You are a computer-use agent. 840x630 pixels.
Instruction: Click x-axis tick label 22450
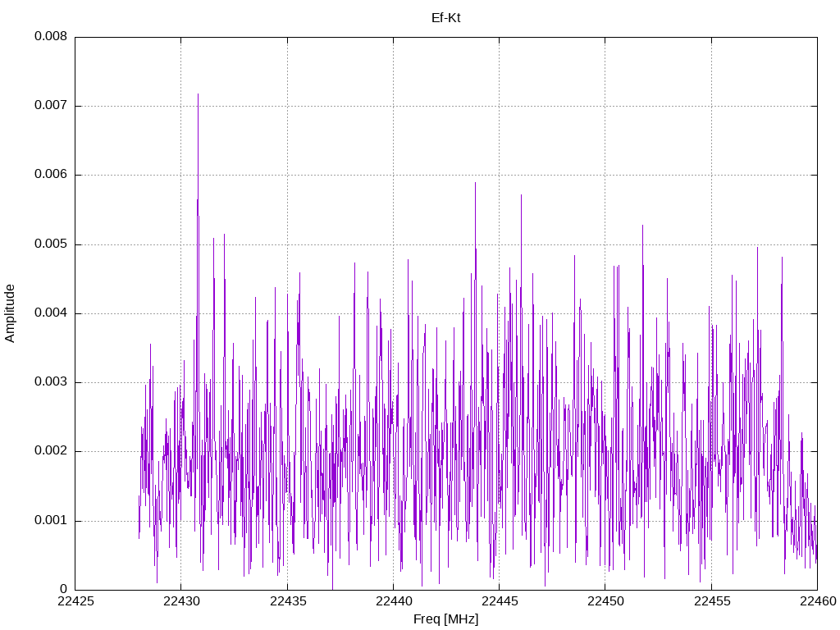click(605, 601)
